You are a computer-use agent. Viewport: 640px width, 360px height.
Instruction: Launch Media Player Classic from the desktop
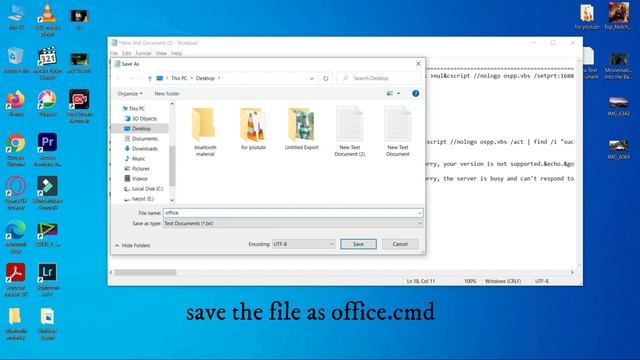tap(47, 63)
